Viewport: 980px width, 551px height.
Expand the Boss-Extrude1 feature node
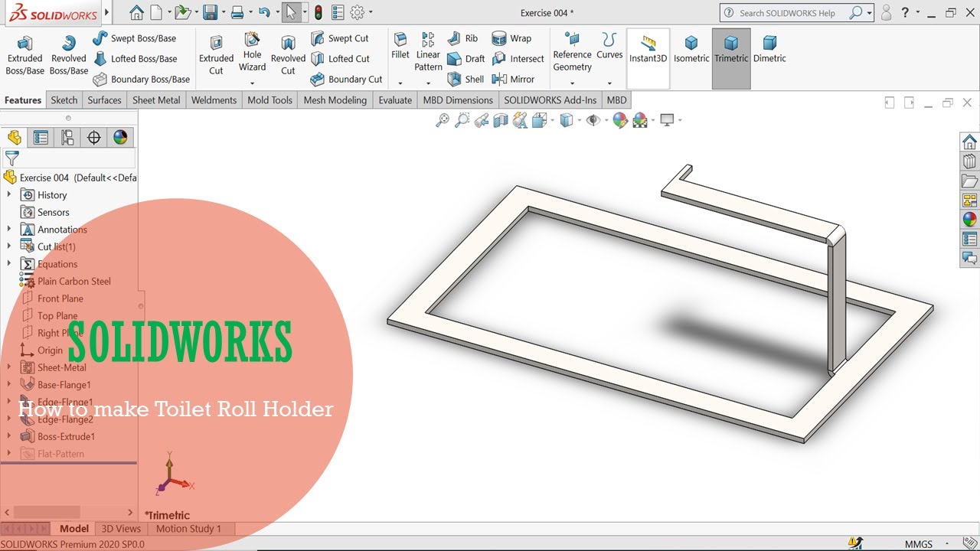click(9, 436)
